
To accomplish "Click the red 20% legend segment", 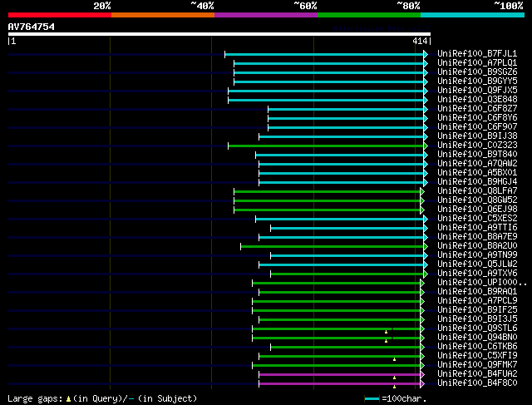I will [x=60, y=15].
